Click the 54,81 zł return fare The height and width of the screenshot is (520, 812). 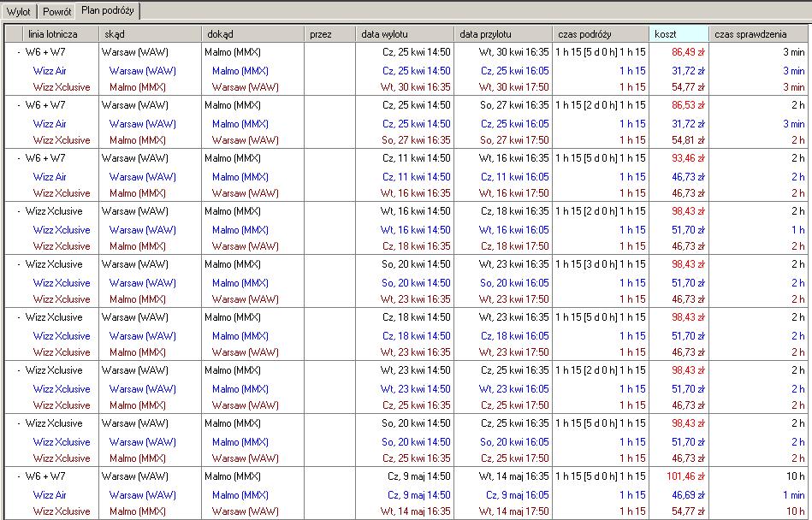[688, 140]
